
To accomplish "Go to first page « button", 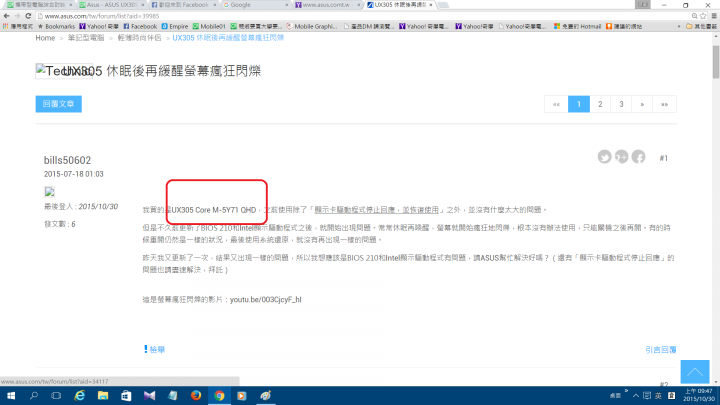I will (x=556, y=104).
